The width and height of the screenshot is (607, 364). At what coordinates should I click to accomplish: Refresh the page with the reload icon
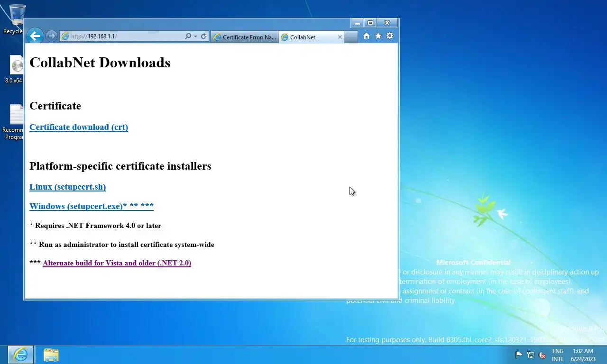point(203,36)
